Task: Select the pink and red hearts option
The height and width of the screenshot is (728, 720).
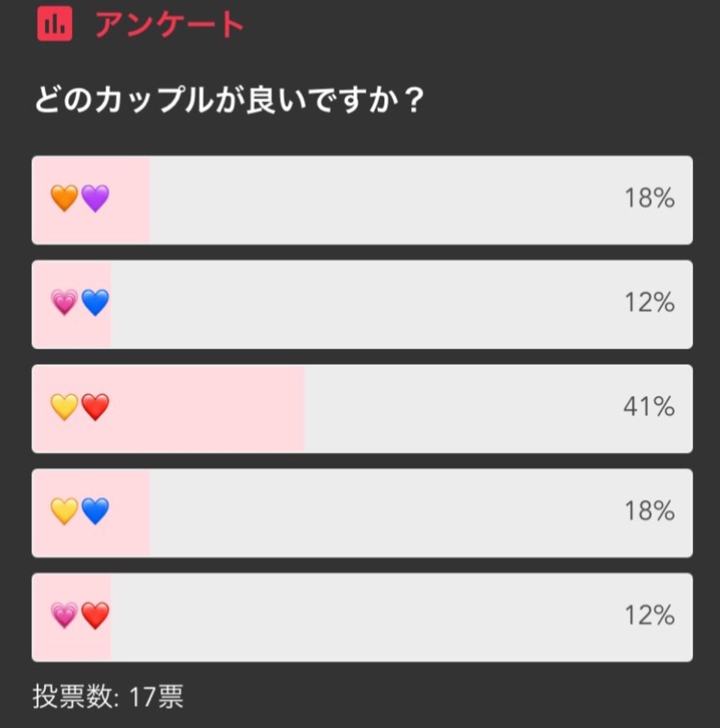Action: pyautogui.click(x=361, y=618)
